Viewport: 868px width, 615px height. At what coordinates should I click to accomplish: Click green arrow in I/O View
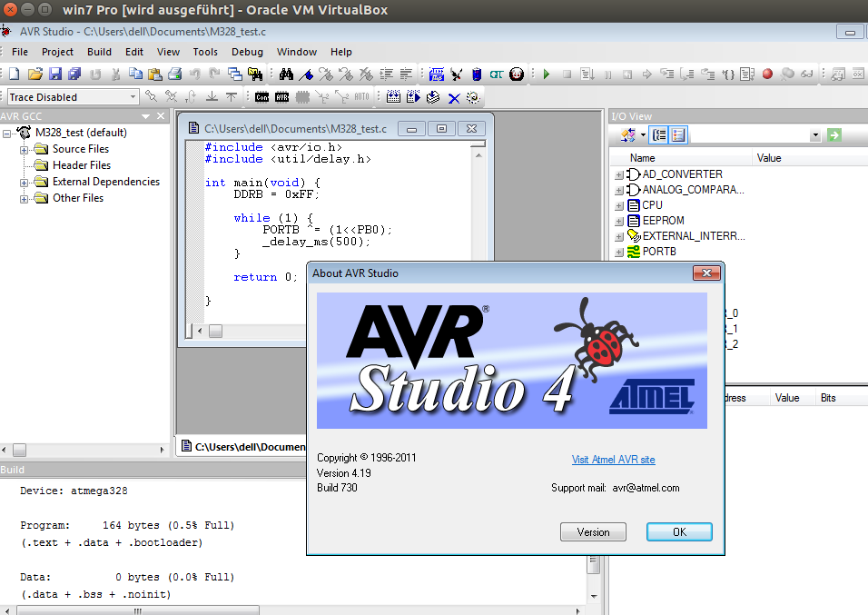834,134
